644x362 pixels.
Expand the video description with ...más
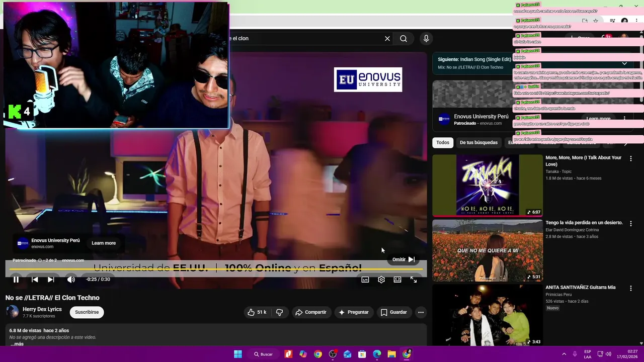17,344
